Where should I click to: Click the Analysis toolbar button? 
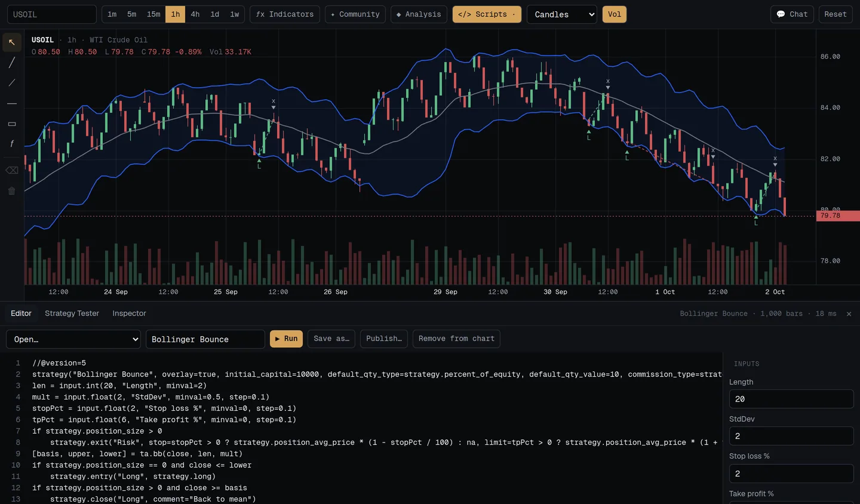[x=419, y=14]
